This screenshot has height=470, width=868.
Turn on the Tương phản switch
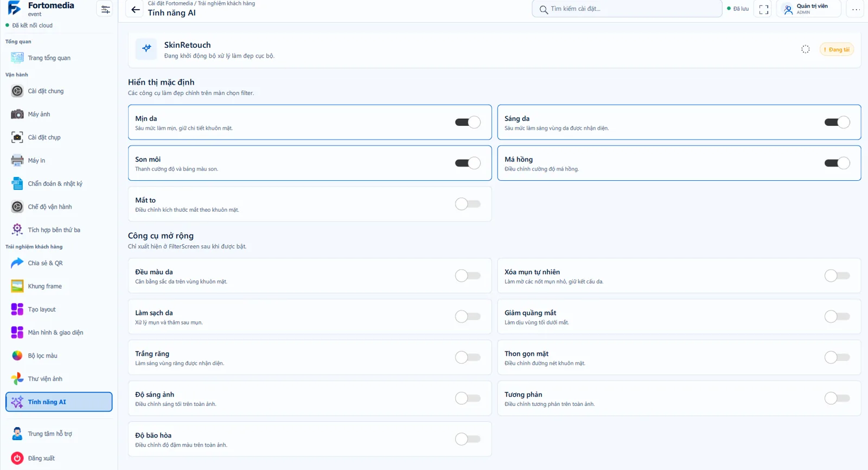[x=837, y=398]
